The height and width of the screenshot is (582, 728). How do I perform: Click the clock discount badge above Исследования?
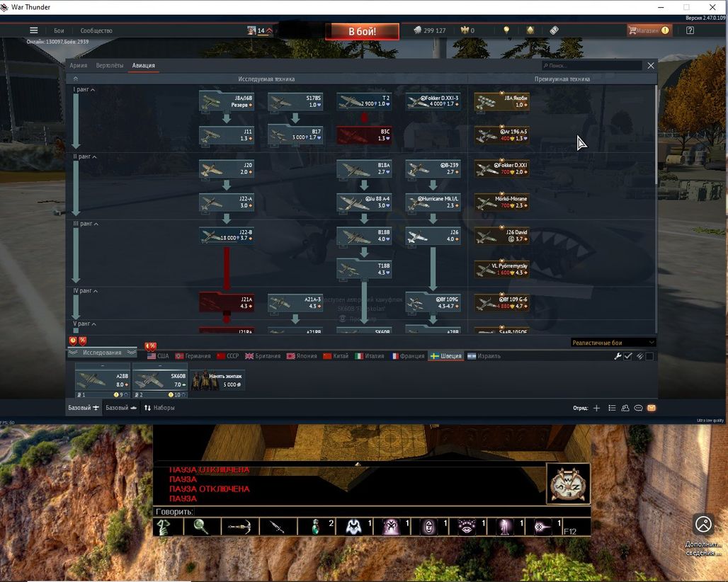pyautogui.click(x=73, y=341)
